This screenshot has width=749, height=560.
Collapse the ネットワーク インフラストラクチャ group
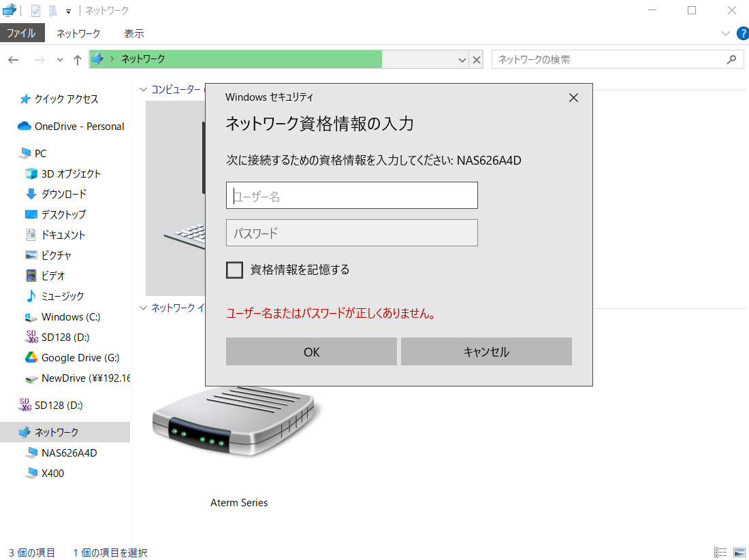point(143,308)
